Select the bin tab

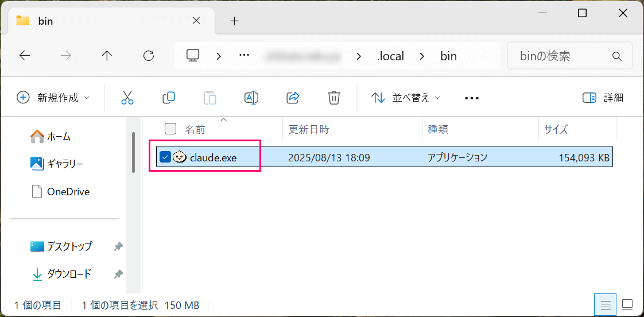[111, 21]
